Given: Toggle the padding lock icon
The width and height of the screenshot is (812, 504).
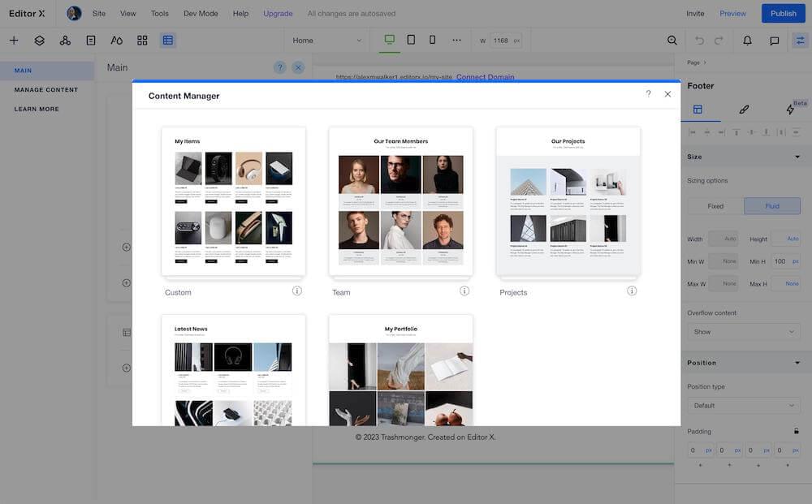Looking at the screenshot, I should point(796,431).
